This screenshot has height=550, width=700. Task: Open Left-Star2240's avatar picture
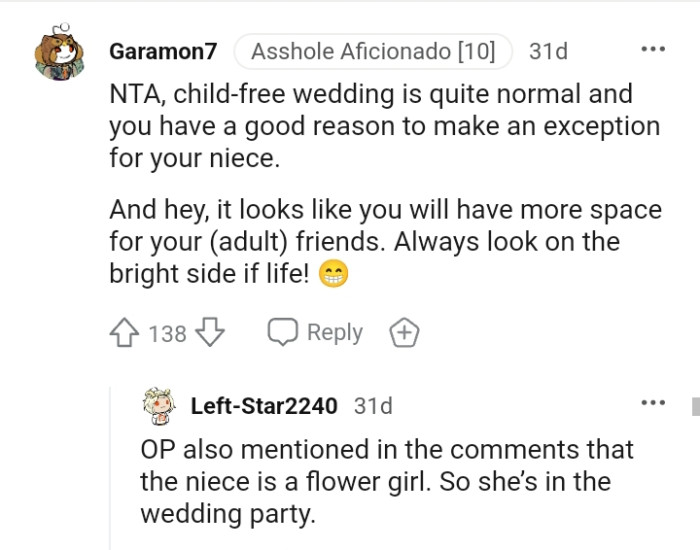159,406
